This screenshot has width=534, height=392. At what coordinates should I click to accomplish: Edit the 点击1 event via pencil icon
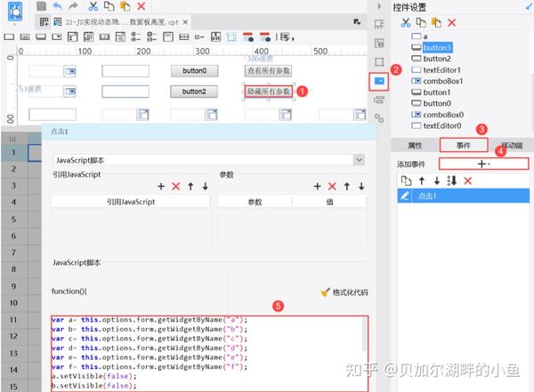pos(405,196)
